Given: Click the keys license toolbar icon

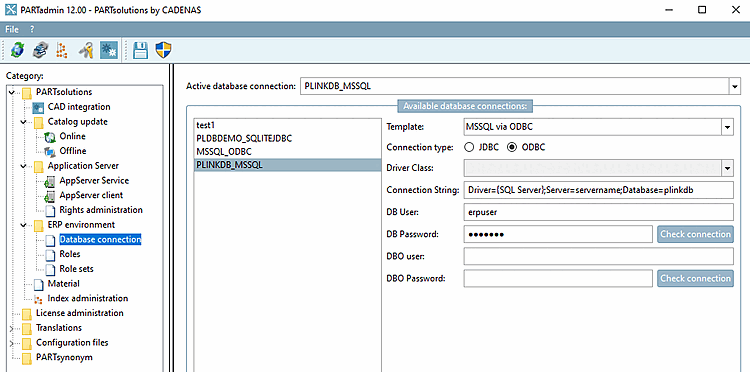Looking at the screenshot, I should tap(86, 50).
